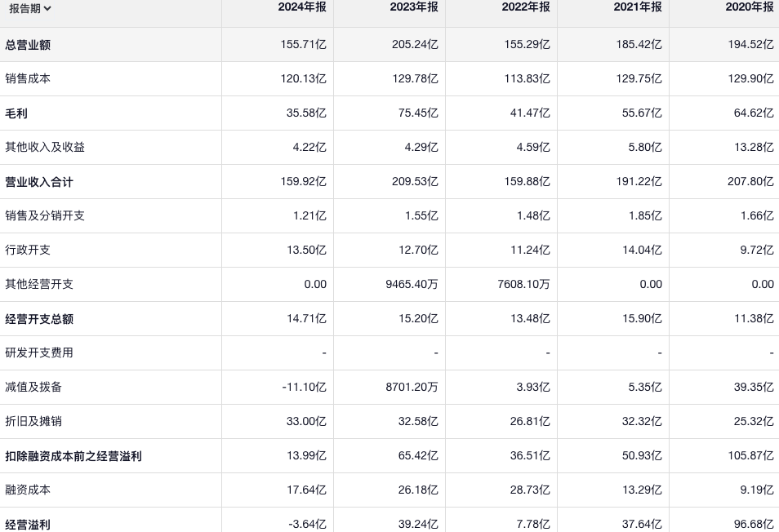Select the 销售成本 row label
Viewport: 779px width, 532px height.
point(28,79)
